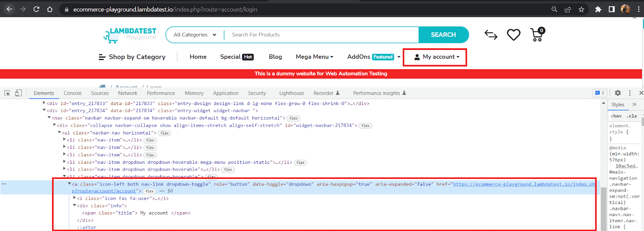
Task: Bookmark this page with star icon
Action: point(581,9)
